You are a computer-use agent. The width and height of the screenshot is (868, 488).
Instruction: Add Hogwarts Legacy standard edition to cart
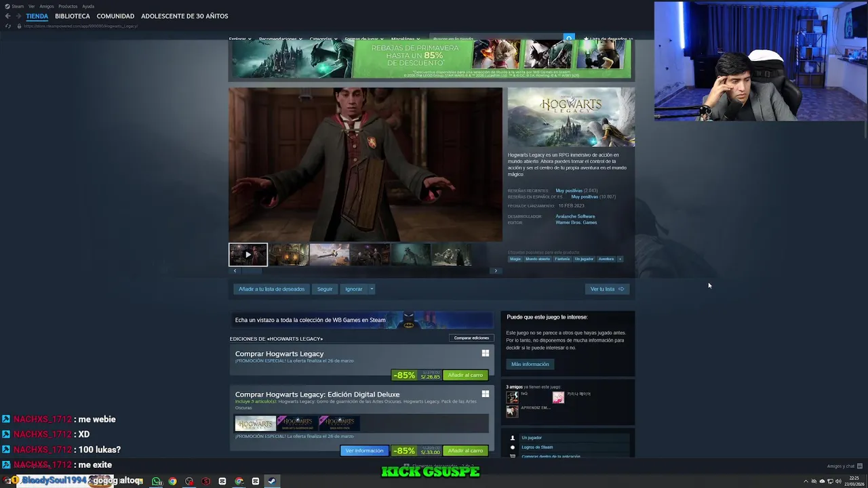[x=465, y=375]
